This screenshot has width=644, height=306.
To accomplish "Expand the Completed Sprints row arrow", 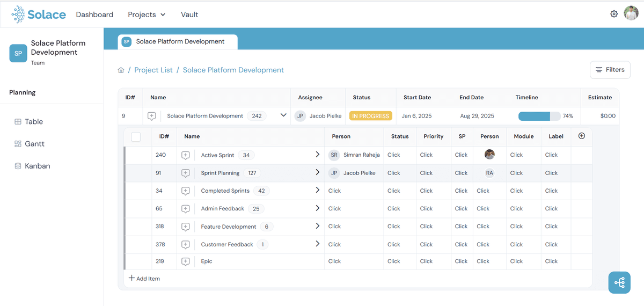I will tap(317, 190).
